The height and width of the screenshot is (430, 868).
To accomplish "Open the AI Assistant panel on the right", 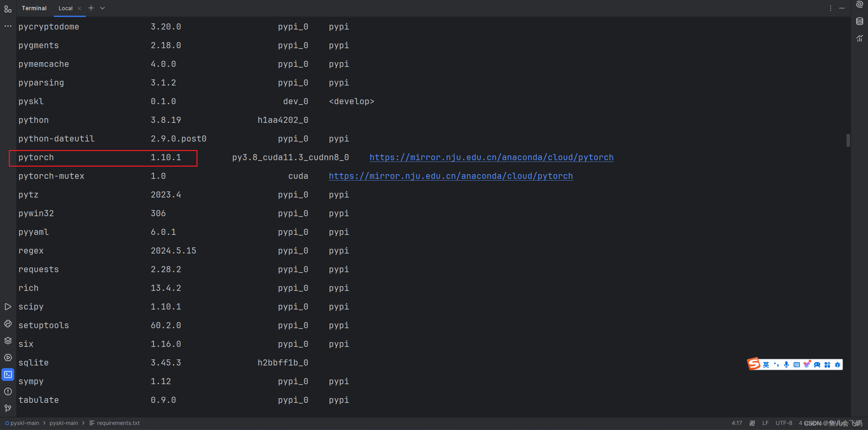I will point(860,4).
